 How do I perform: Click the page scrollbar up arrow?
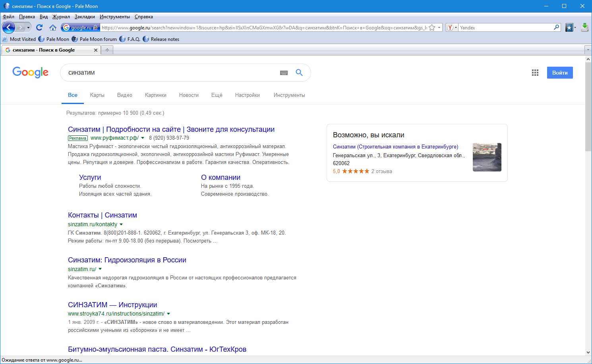point(588,59)
